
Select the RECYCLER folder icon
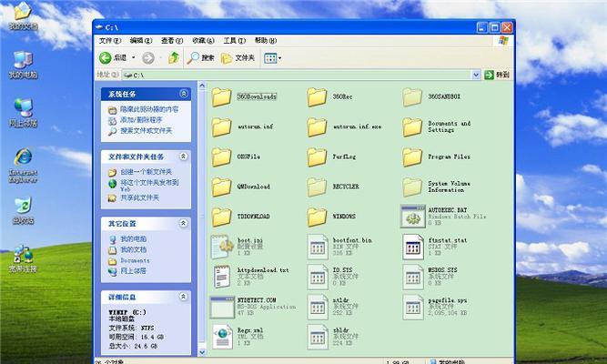[x=317, y=187]
